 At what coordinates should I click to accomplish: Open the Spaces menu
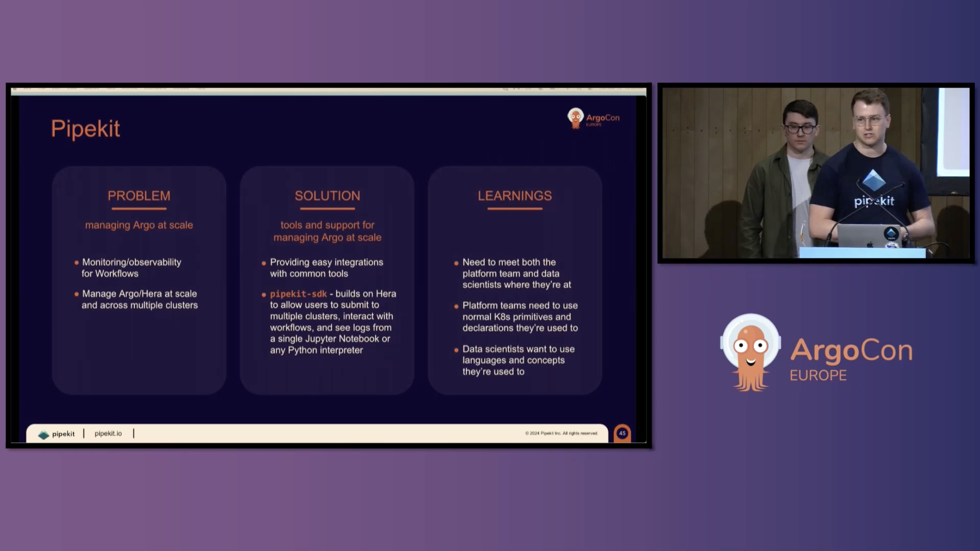tap(91, 88)
